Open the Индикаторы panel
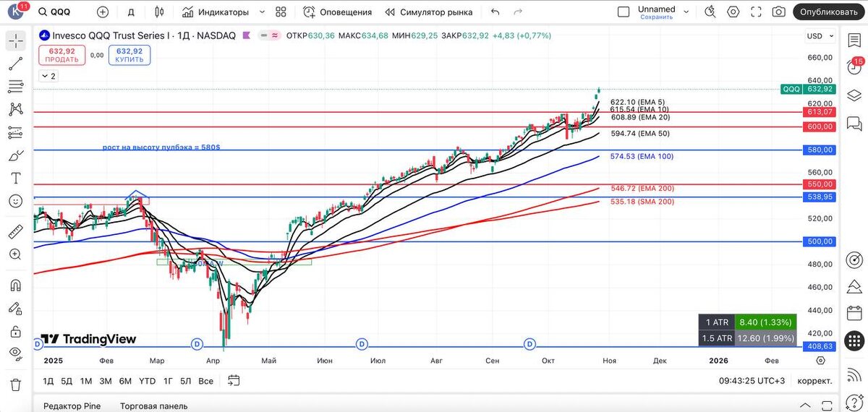The height and width of the screenshot is (412, 868). click(216, 12)
